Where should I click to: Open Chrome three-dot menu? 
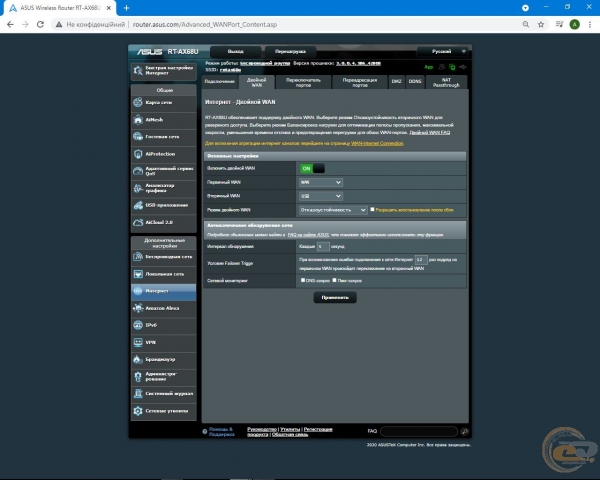[x=590, y=24]
